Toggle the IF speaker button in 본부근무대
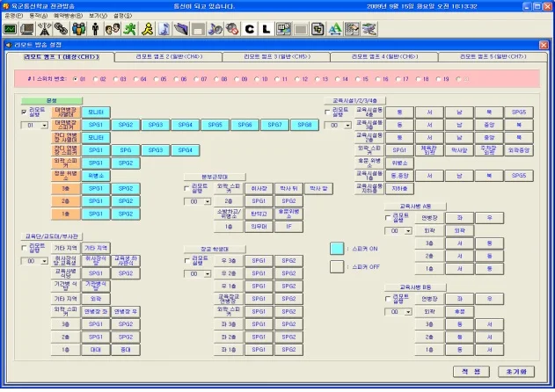The image size is (555, 392). pyautogui.click(x=288, y=227)
